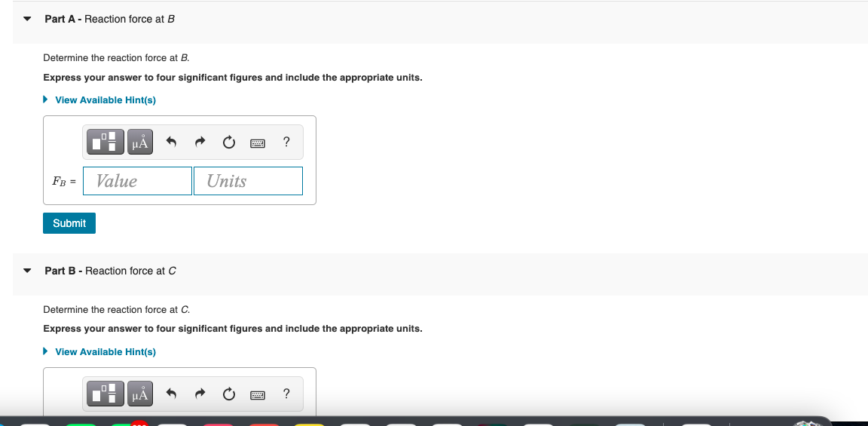Focus the FB Units input field
868x426 pixels.
(x=248, y=181)
